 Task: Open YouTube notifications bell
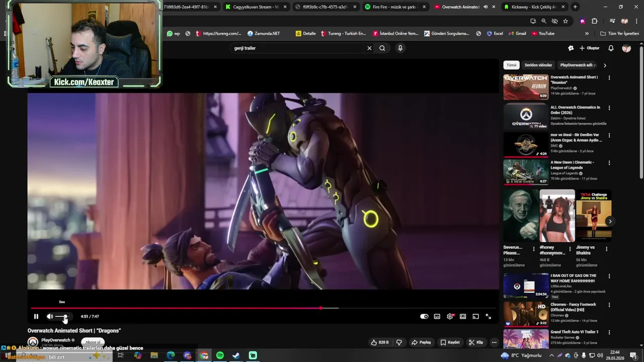[611, 48]
